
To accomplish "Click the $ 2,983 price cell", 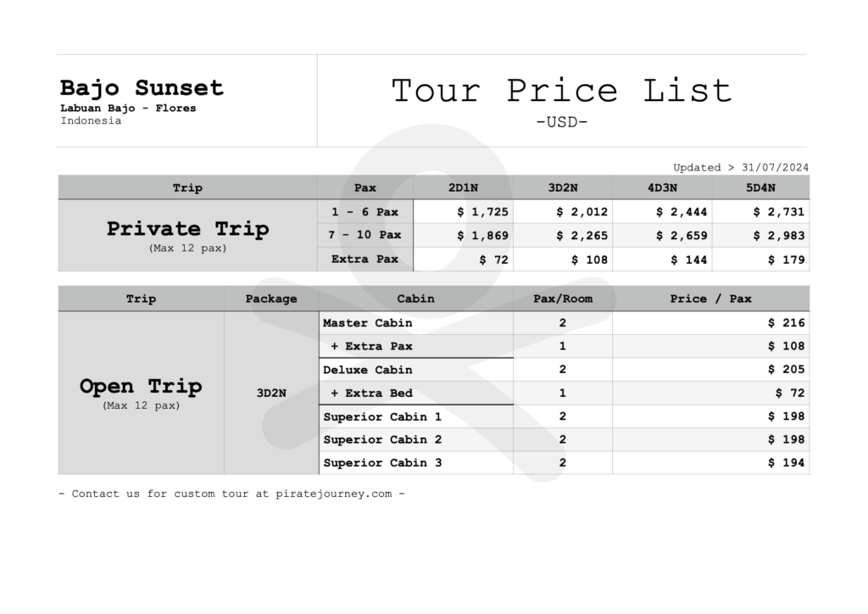I will coord(760,235).
